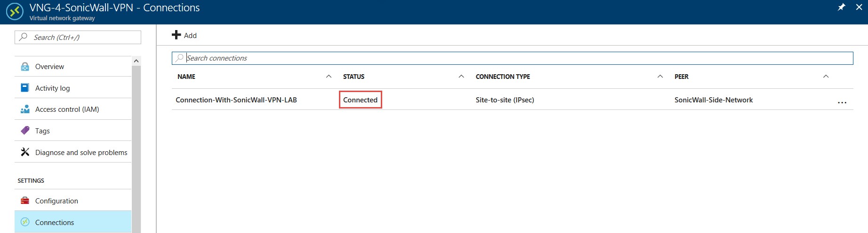
Task: Click the sidebar vertical scrollbar track
Action: click(x=136, y=149)
